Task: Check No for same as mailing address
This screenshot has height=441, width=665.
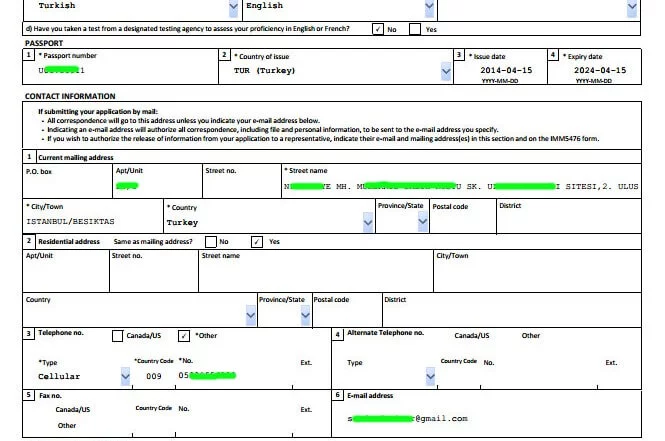Action: coord(211,242)
